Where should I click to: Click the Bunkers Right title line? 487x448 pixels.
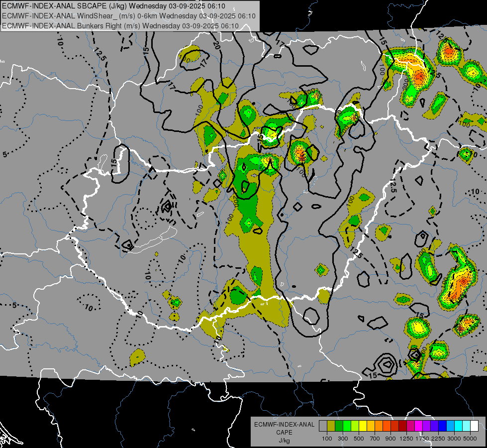tap(120, 26)
